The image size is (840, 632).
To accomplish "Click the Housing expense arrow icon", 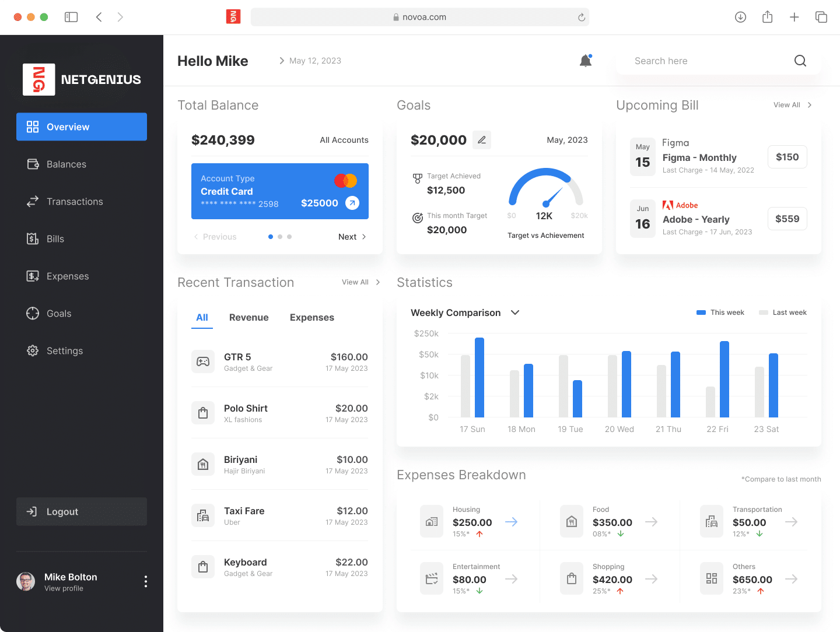I will [511, 522].
